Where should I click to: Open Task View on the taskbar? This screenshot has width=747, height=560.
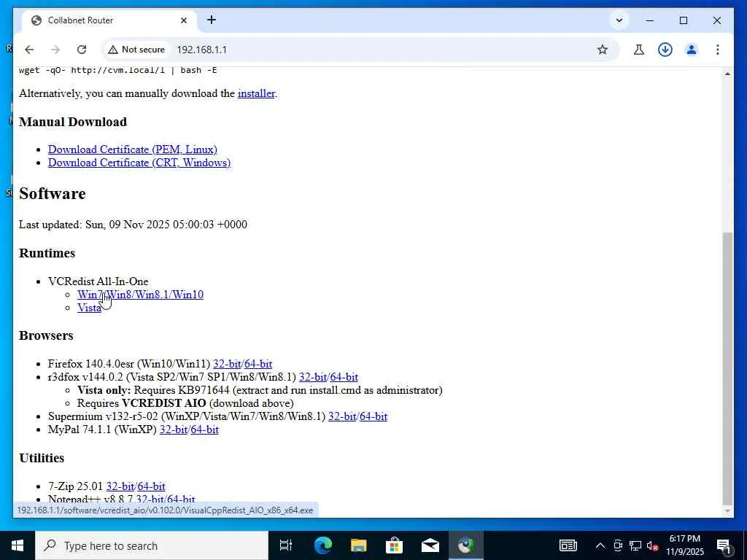pyautogui.click(x=286, y=545)
